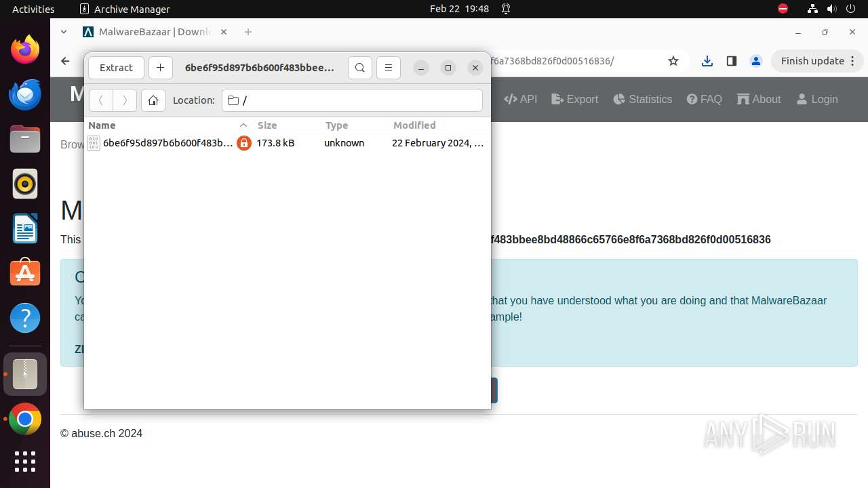Open Files from the dock

tap(25, 139)
